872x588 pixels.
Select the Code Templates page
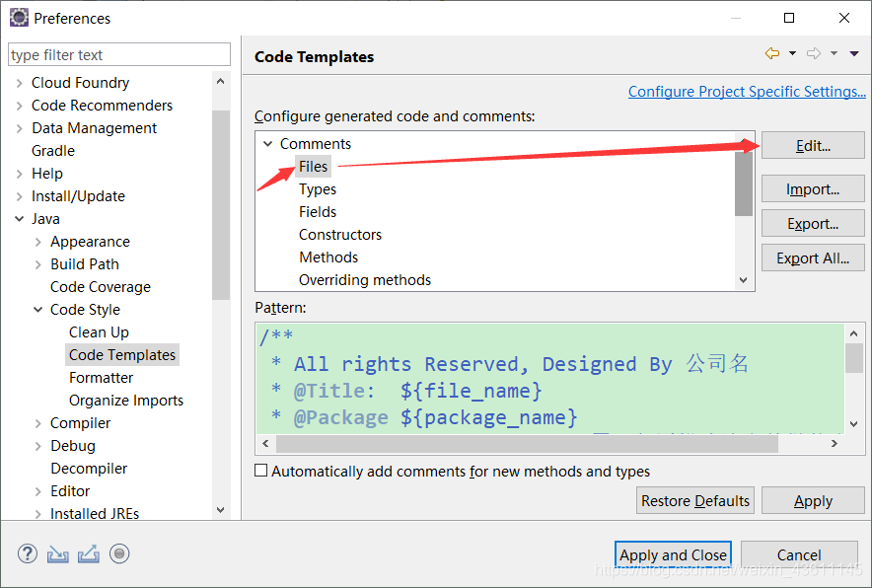pyautogui.click(x=122, y=355)
